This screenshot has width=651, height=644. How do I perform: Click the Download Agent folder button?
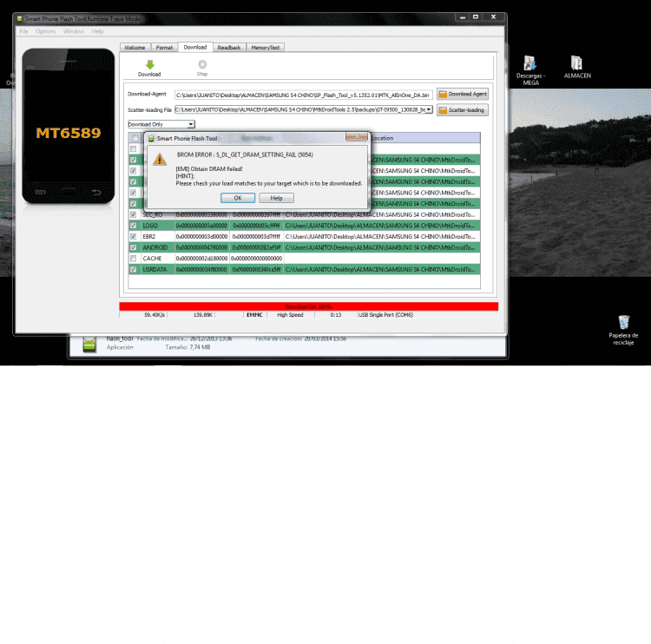coord(463,94)
